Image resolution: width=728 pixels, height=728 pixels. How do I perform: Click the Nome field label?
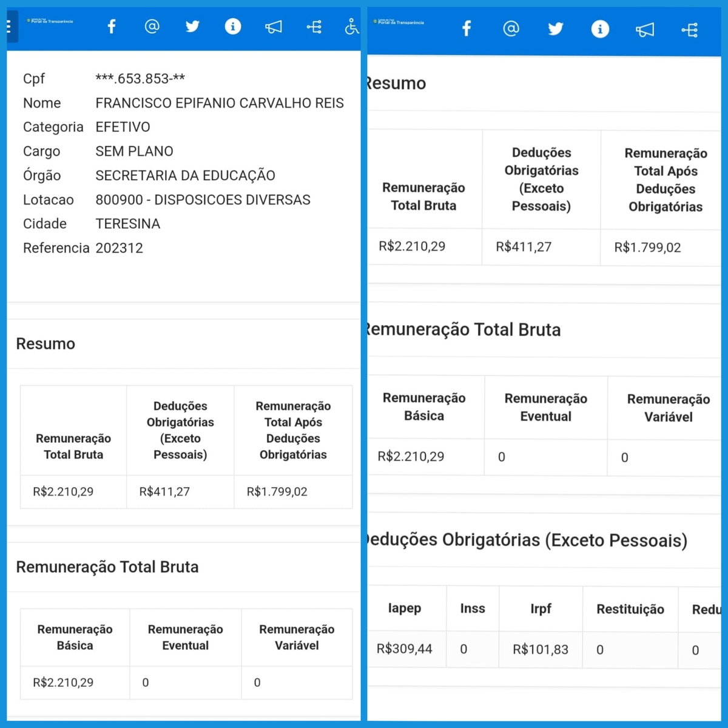pyautogui.click(x=42, y=103)
